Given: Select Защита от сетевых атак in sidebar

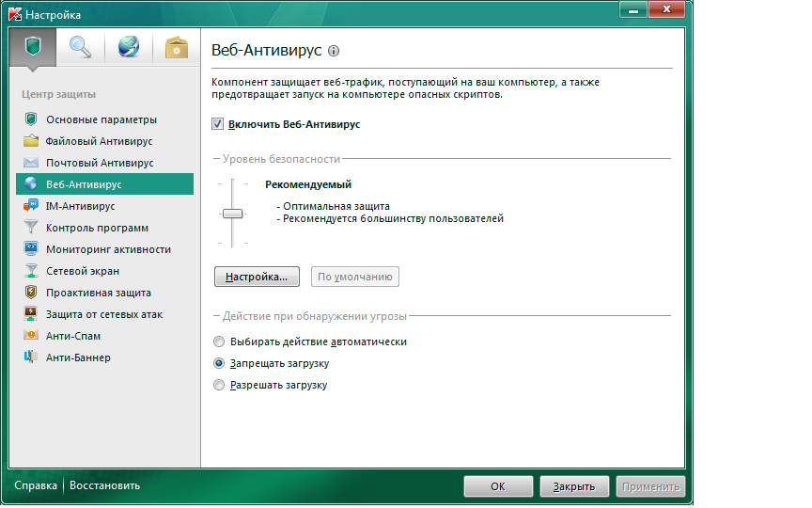Looking at the screenshot, I should point(104,314).
